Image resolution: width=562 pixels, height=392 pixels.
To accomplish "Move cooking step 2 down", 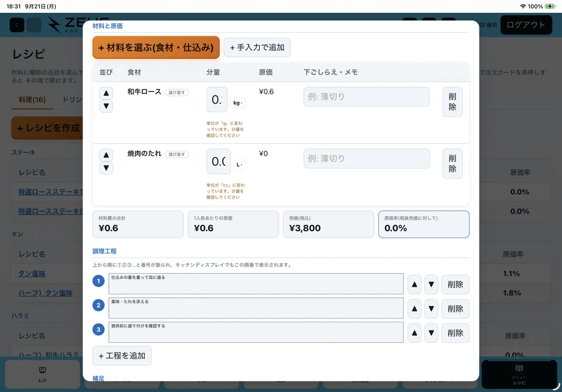I will click(431, 308).
